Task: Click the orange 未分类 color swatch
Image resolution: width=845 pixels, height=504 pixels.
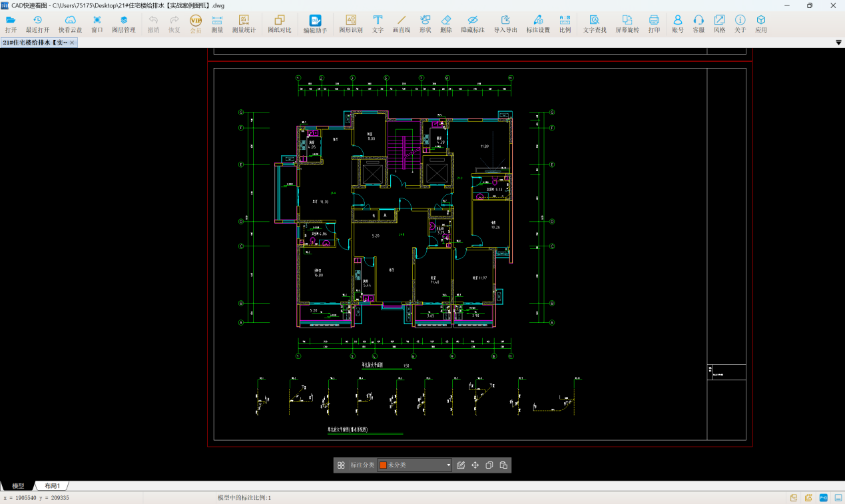Action: click(x=383, y=465)
